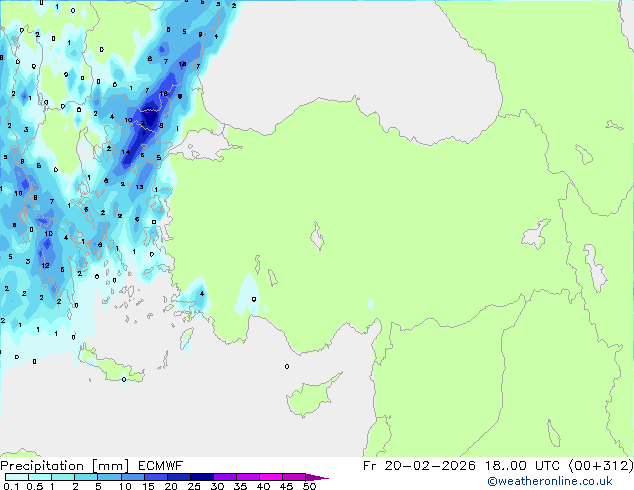Click the legend value "50"
The height and width of the screenshot is (490, 634).
point(309,486)
